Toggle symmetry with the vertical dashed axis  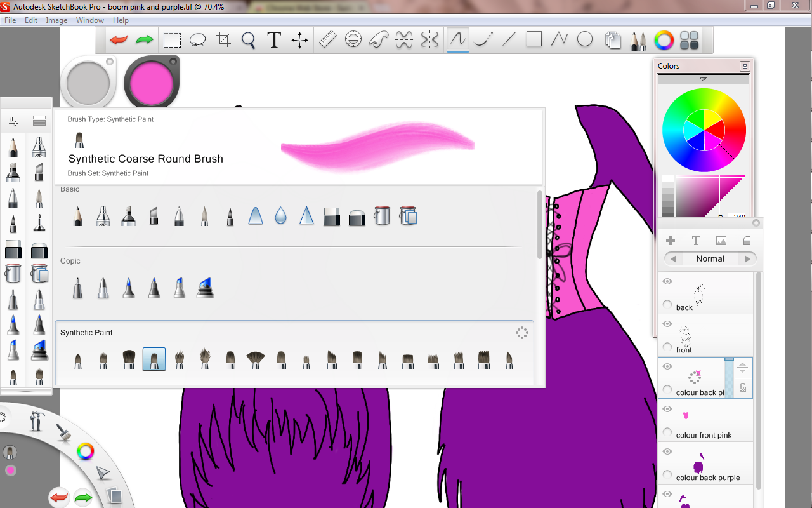(x=429, y=40)
